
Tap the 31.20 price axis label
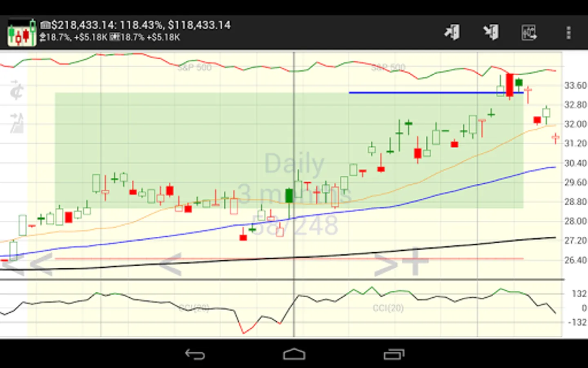[x=575, y=144]
